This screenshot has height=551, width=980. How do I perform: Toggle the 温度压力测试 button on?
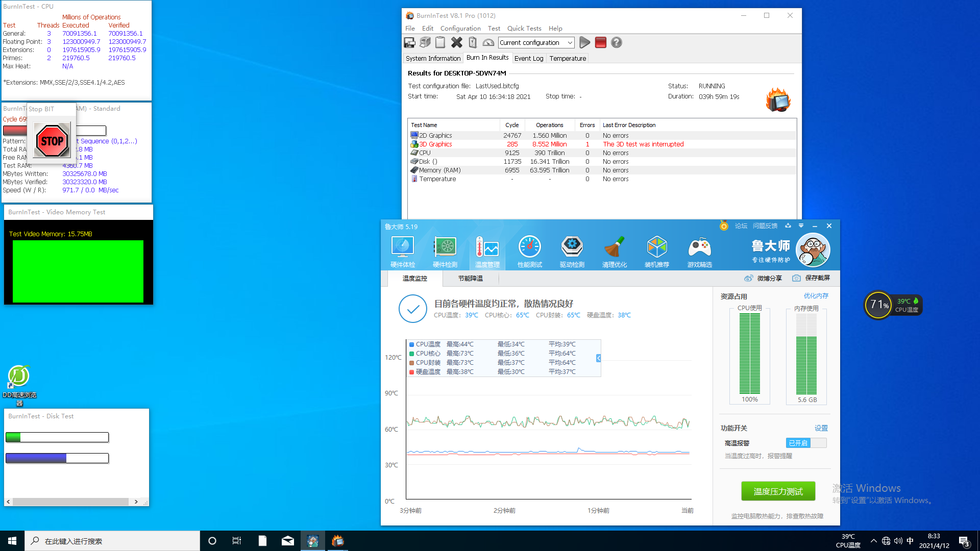(777, 491)
